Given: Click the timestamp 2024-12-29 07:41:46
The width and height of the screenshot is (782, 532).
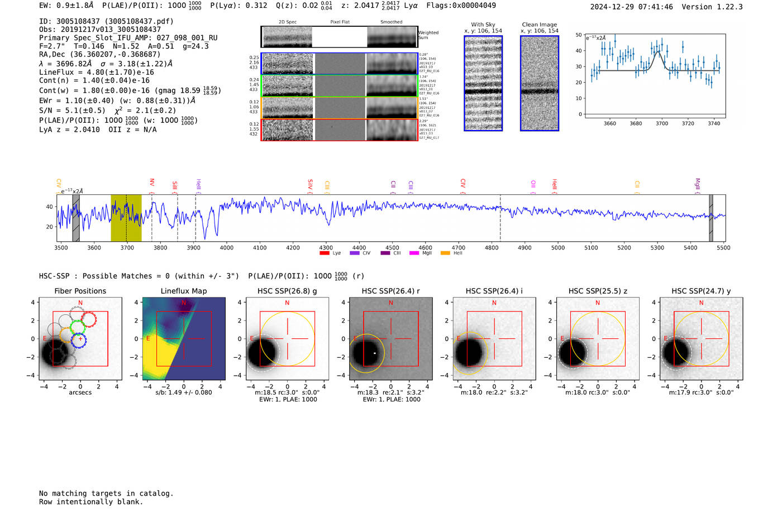Looking at the screenshot, I should [x=632, y=7].
